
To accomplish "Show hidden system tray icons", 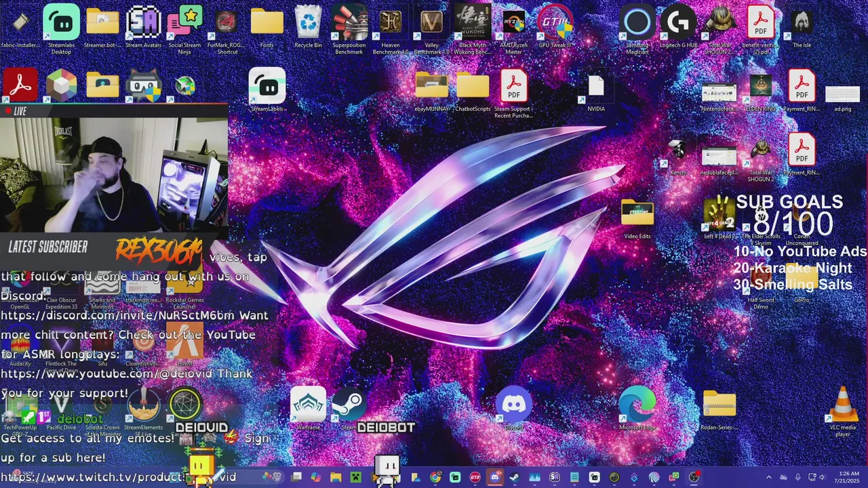I will 768,477.
